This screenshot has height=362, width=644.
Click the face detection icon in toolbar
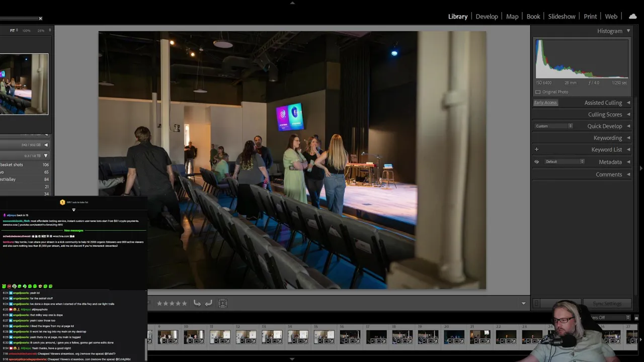click(223, 303)
